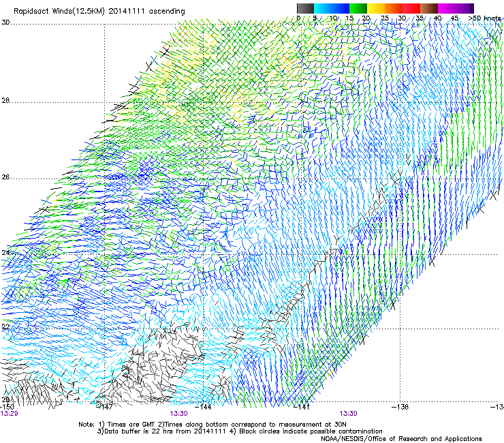Select the magenta 40-45 knots legend swatch
Image resolution: width=504 pixels, height=443 pixels.
click(x=447, y=8)
